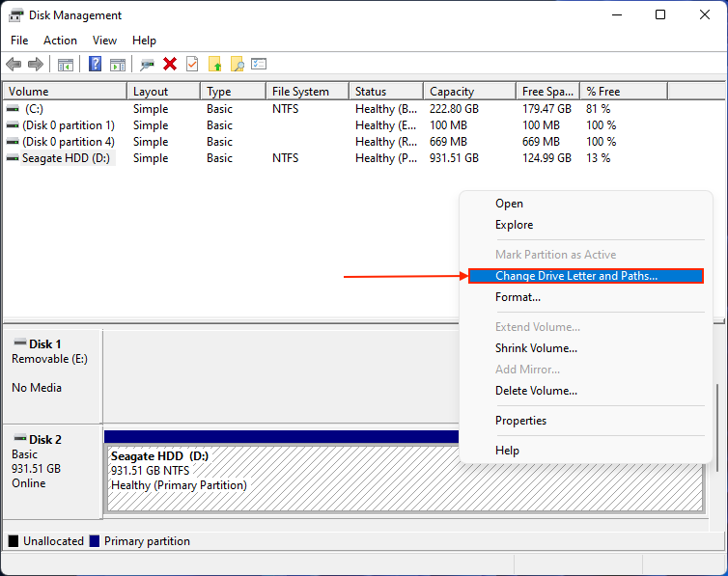The width and height of the screenshot is (728, 576).
Task: Click the Back arrow toolbar icon
Action: 14,64
